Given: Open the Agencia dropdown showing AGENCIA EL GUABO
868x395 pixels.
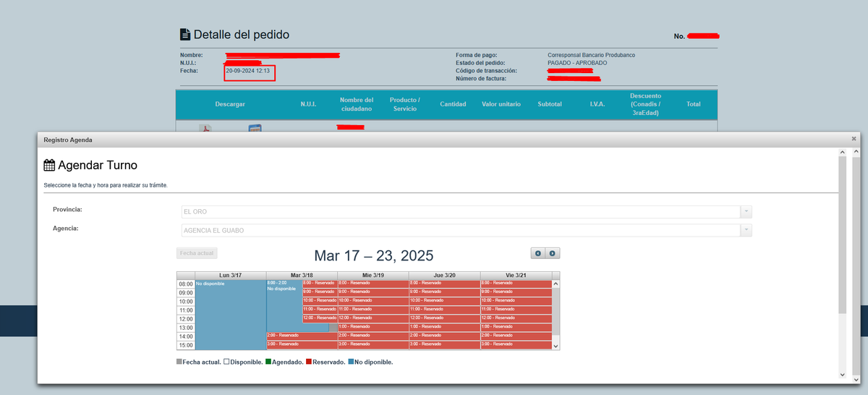Looking at the screenshot, I should (x=467, y=230).
